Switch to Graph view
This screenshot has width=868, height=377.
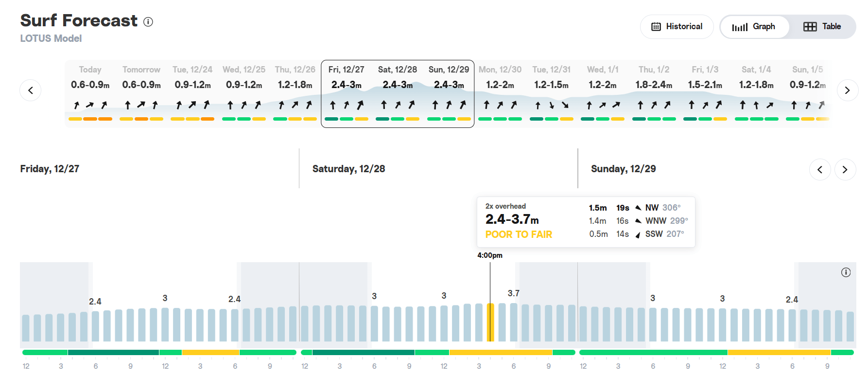pos(754,27)
